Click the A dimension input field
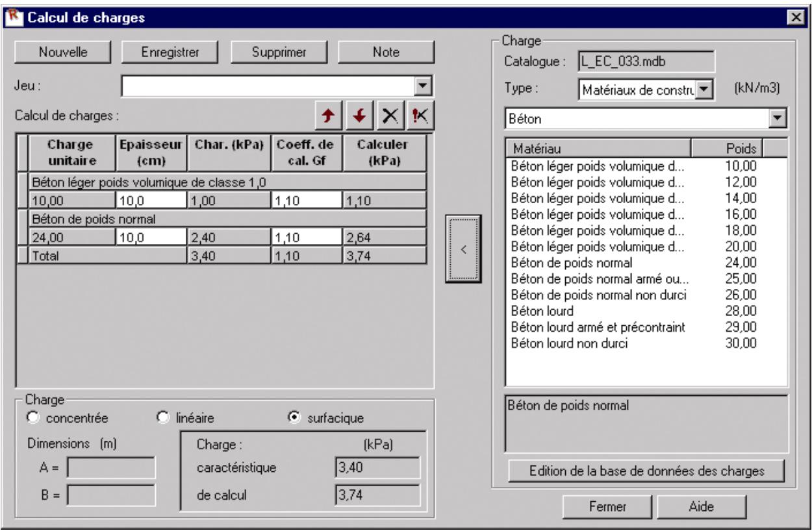 (x=112, y=467)
